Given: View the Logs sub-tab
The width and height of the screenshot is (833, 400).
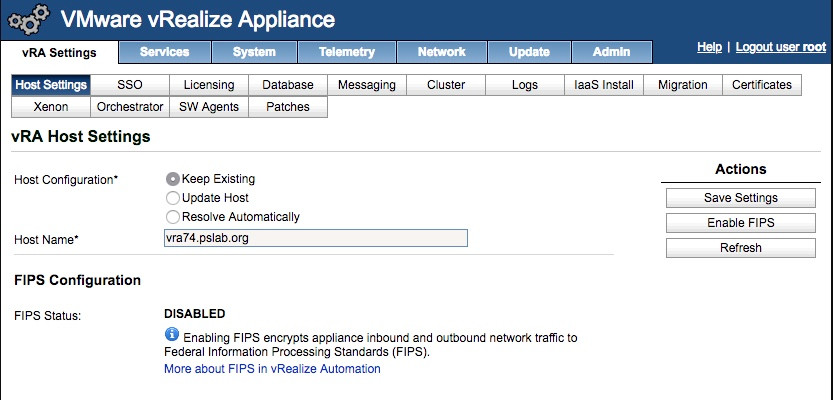Looking at the screenshot, I should [525, 85].
